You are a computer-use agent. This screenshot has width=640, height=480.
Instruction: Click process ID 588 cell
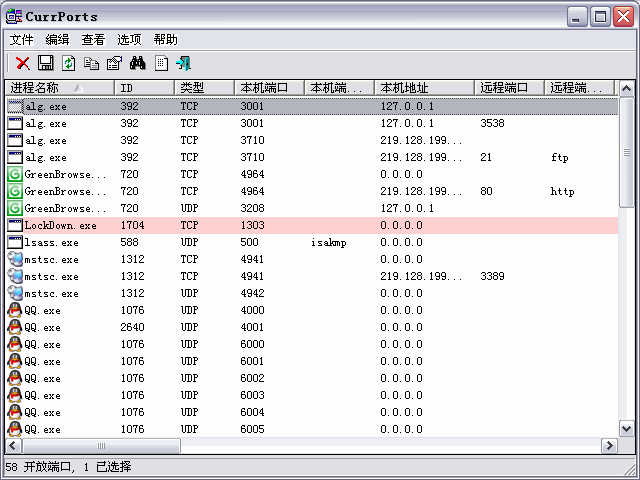129,242
